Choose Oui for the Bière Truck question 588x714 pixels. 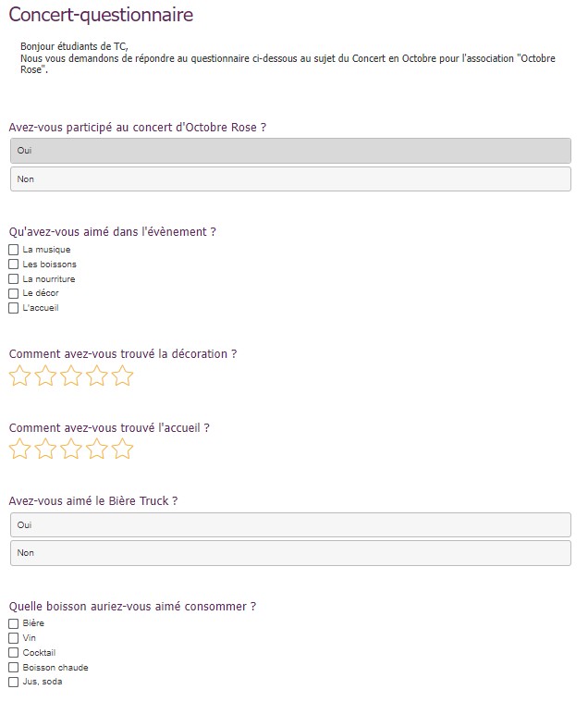[290, 525]
